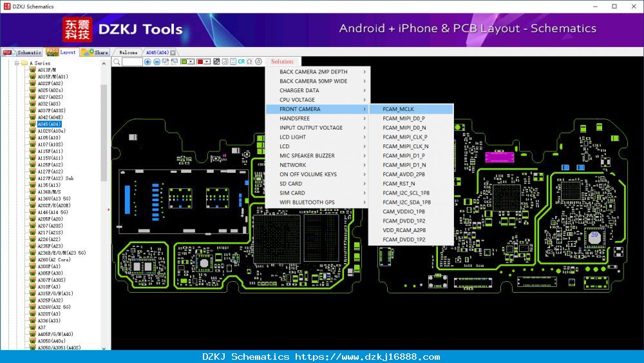Choose FCAM_RST_N signal entry

coord(411,184)
